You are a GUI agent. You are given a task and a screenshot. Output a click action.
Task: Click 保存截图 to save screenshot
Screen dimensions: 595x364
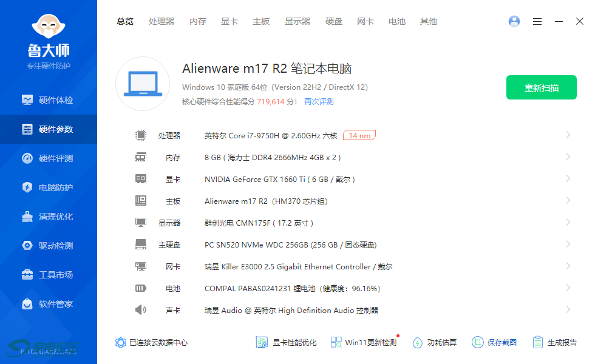494,343
